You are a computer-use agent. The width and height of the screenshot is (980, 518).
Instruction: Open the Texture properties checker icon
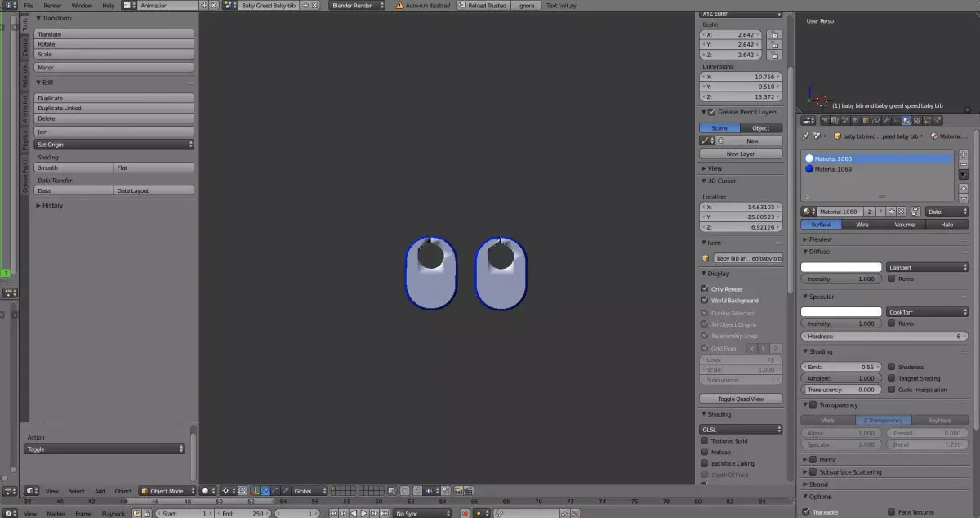[917, 120]
